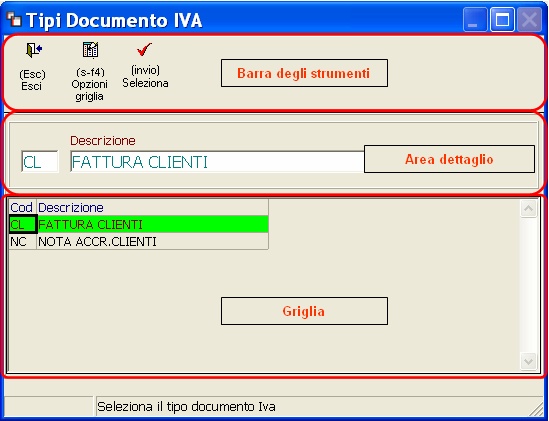Click the grid scrollbar up arrow
The height and width of the screenshot is (421, 549).
coord(528,209)
